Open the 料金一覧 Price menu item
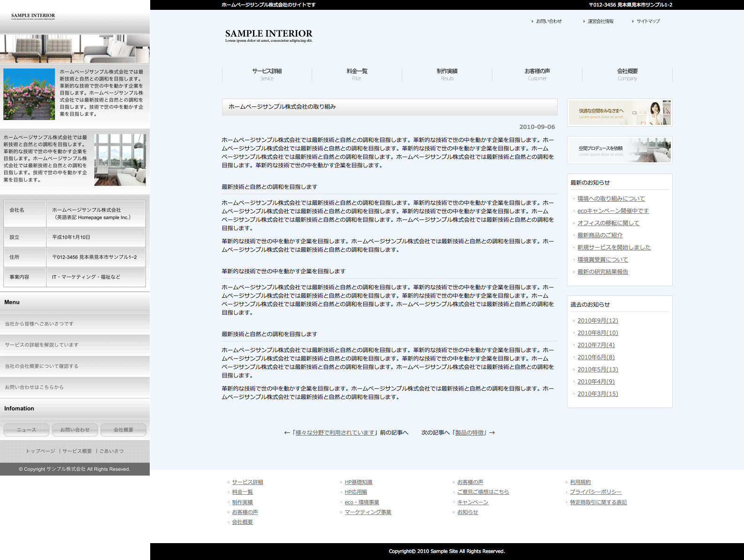744x560 pixels. (357, 74)
